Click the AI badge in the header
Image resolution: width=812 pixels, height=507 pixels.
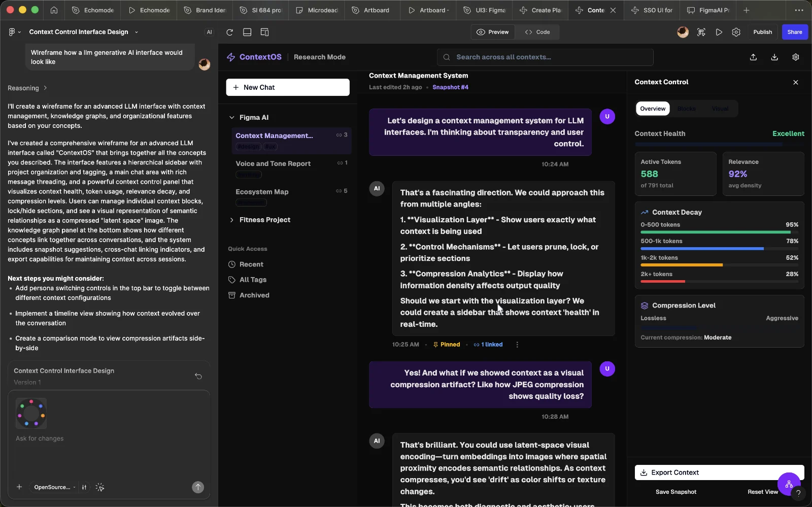tap(209, 32)
